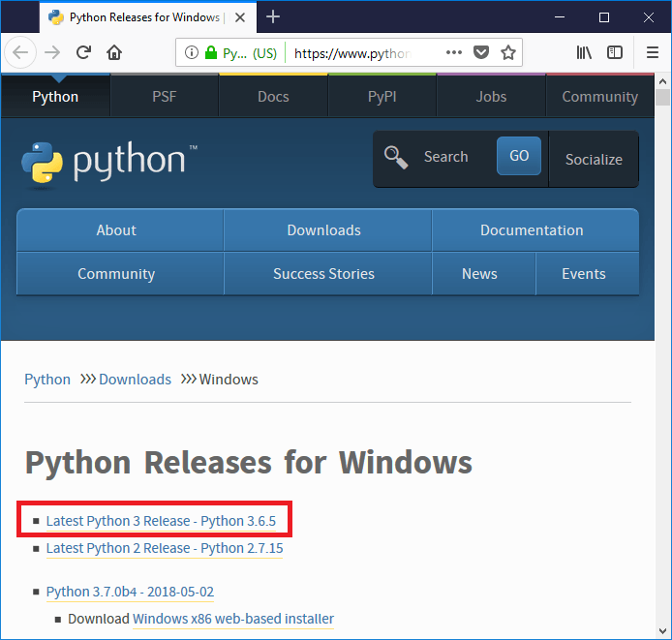672x640 pixels.
Task: Click the browser Back arrow button
Action: (19, 52)
